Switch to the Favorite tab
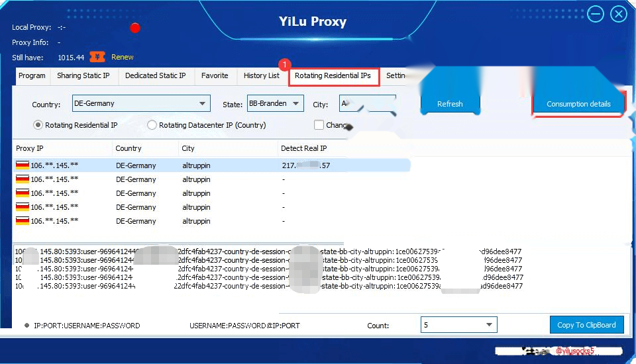Viewport: 636px width, 364px height. pos(215,76)
